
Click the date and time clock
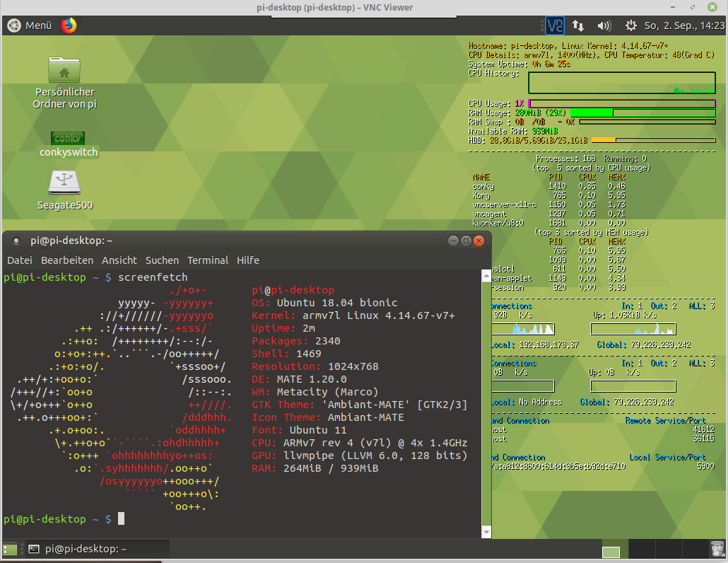tap(684, 25)
